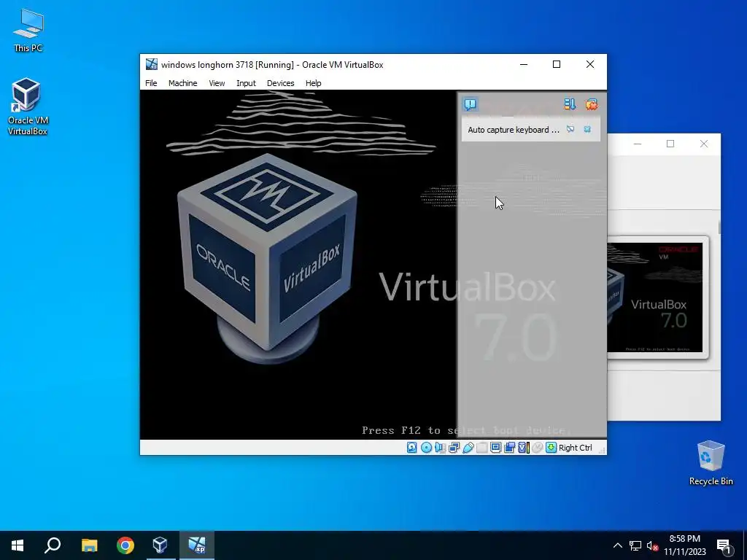Expand the hidden system tray icons
The image size is (747, 560).
(617, 545)
